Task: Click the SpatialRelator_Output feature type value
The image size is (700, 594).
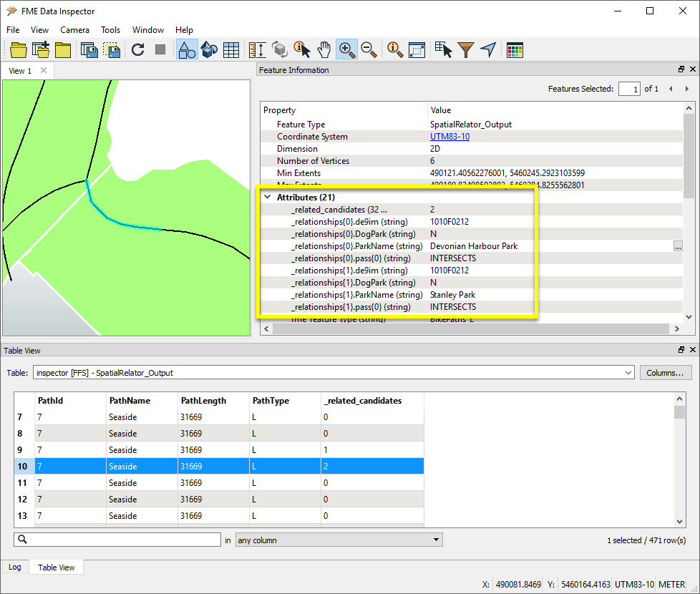Action: 470,125
